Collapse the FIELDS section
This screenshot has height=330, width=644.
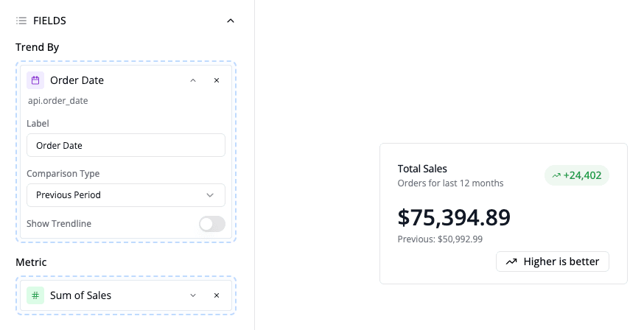231,21
